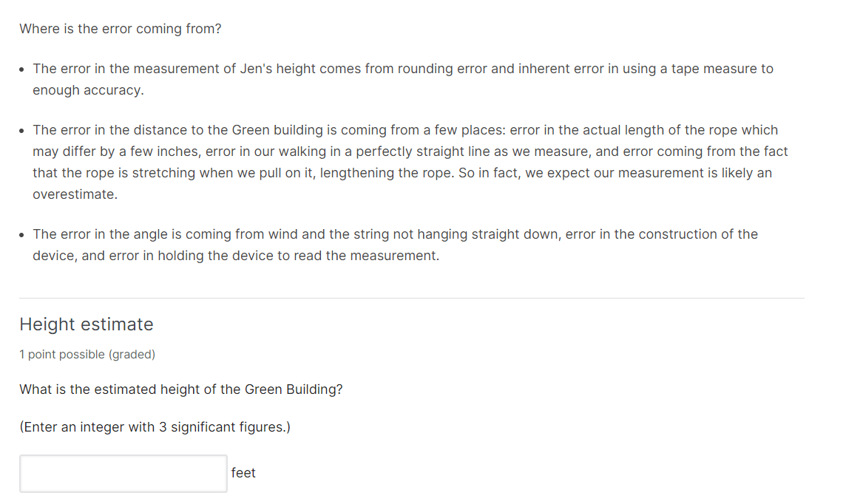This screenshot has height=504, width=863.
Task: Click the word "graded" in parentheses
Action: 132,354
